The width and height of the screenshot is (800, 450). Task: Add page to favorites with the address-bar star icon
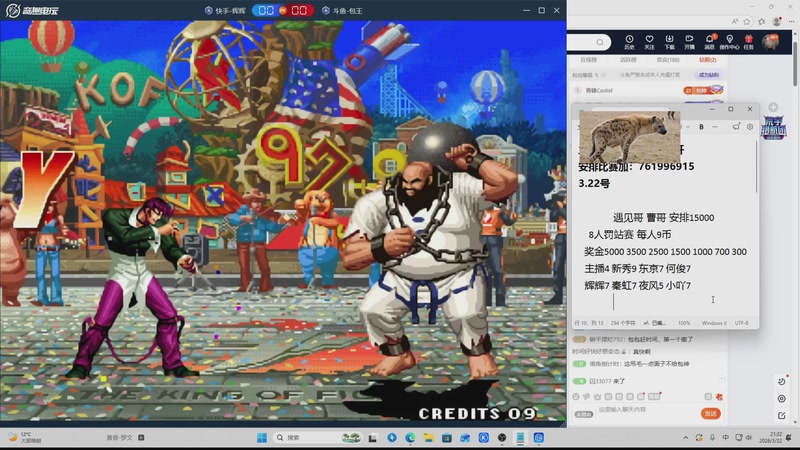point(747,21)
